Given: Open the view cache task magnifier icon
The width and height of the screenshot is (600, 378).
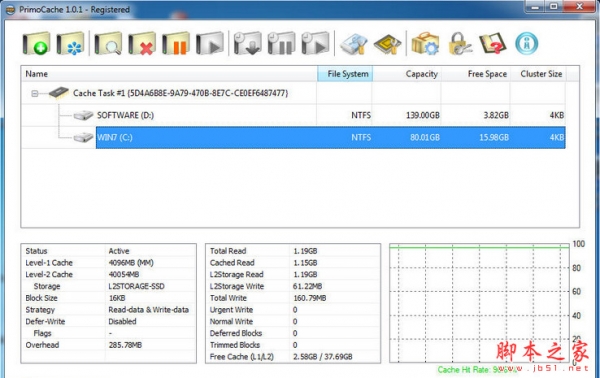Looking at the screenshot, I should pos(108,43).
